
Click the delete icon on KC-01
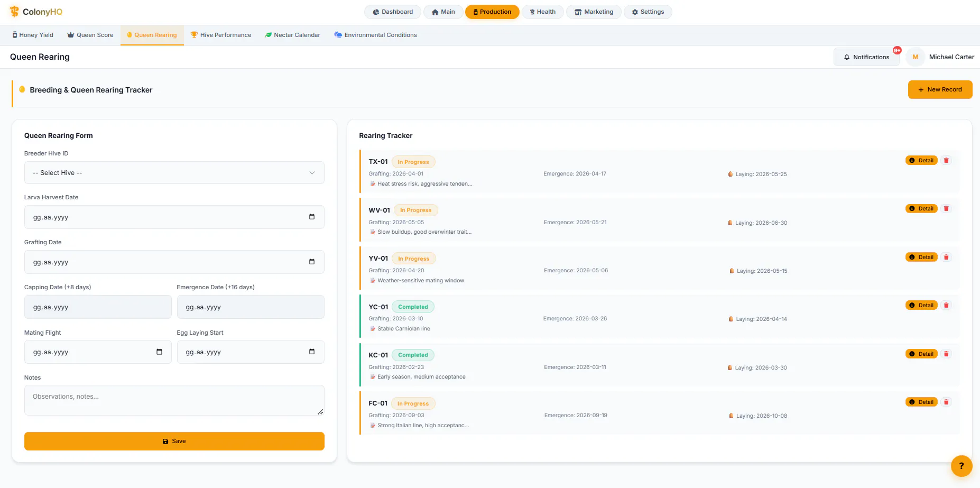pos(946,354)
